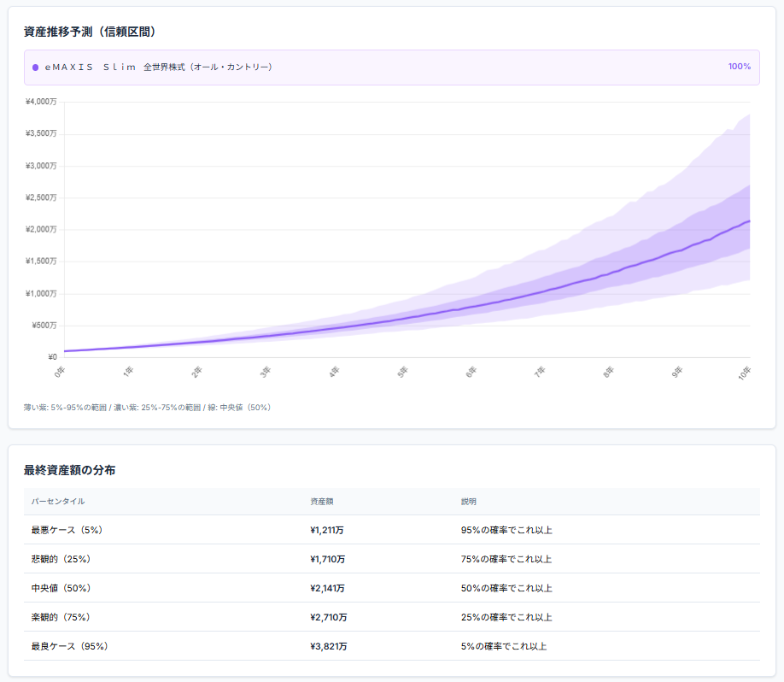Click the purple dot beside eMAXIS Slim
This screenshot has width=784, height=682.
point(35,67)
